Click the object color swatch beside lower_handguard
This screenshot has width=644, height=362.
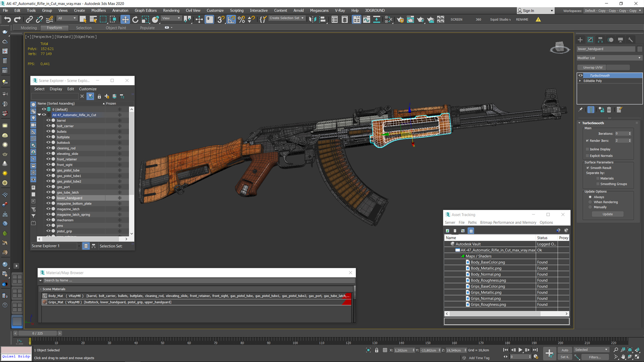tap(639, 49)
